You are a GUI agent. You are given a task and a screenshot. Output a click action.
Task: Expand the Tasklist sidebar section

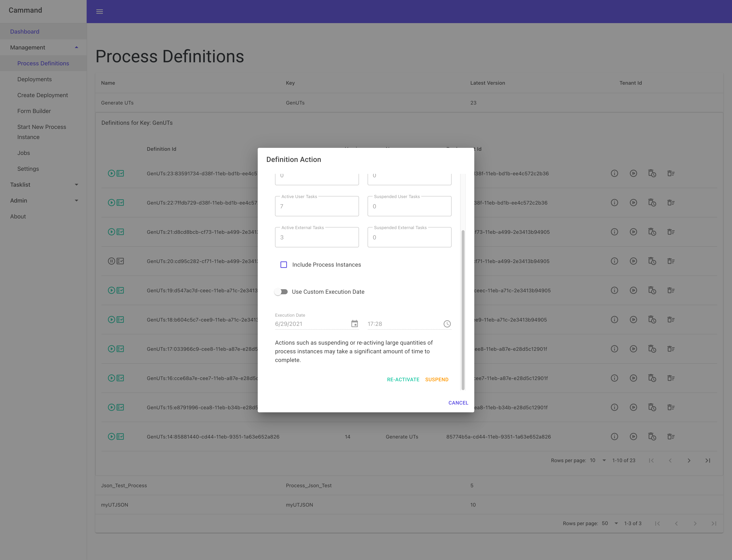point(76,185)
